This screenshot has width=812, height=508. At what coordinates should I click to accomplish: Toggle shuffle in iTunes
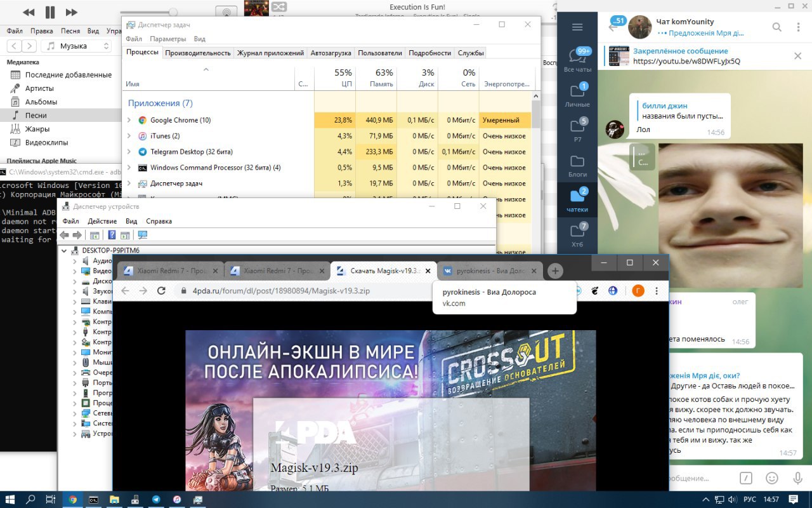(x=278, y=7)
